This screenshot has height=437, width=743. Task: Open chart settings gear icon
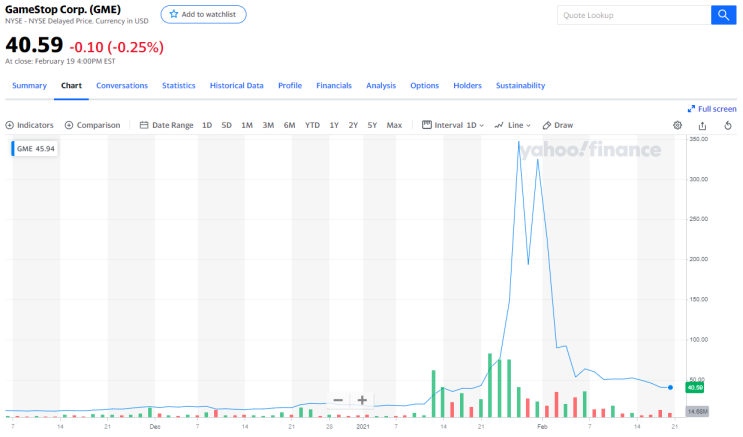coord(678,125)
